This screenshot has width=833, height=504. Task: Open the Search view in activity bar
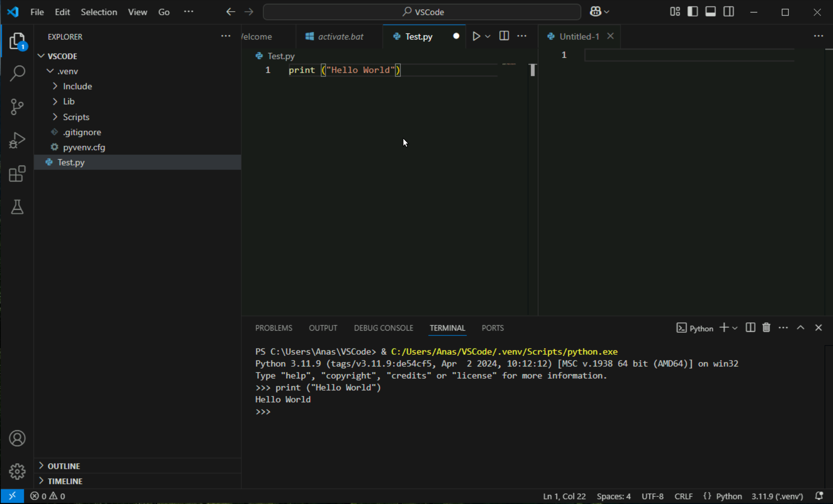(x=17, y=73)
